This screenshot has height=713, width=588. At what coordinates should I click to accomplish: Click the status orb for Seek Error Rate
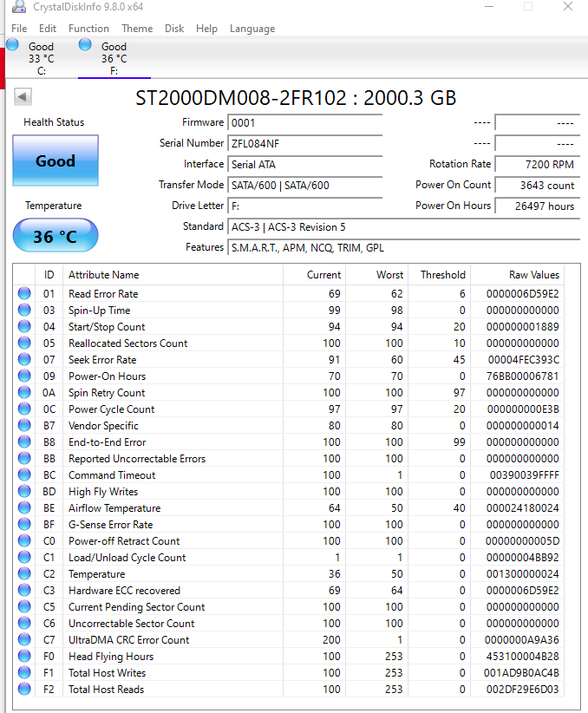click(24, 359)
